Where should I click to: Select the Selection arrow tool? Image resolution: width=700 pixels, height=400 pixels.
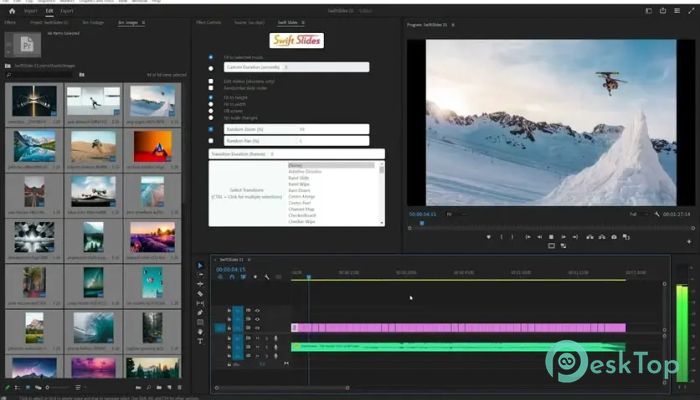(x=200, y=265)
